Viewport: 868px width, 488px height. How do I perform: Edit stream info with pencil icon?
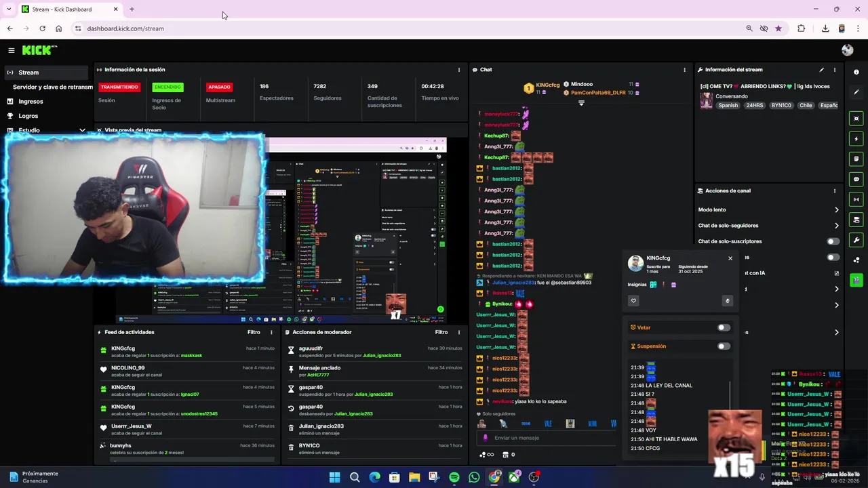821,70
